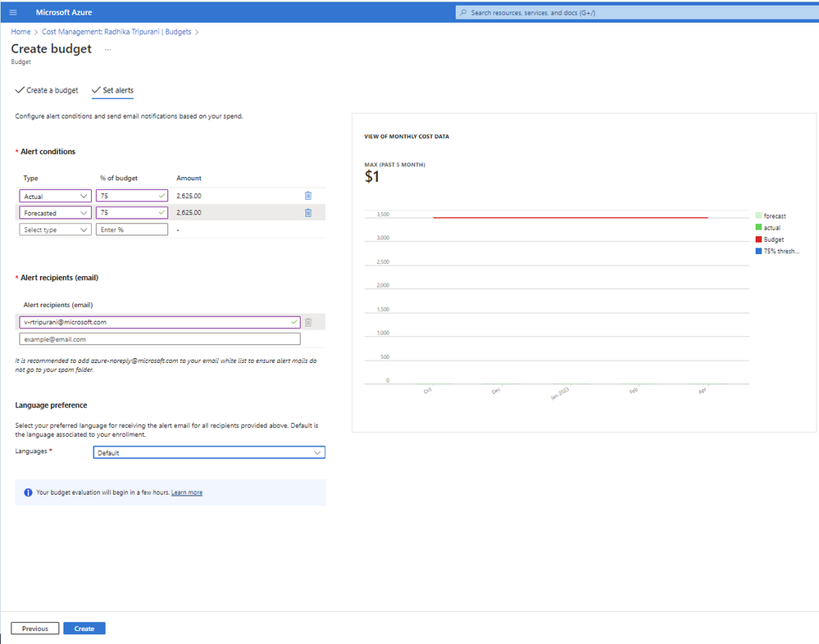
Task: Click the % of budget column header
Action: (119, 179)
